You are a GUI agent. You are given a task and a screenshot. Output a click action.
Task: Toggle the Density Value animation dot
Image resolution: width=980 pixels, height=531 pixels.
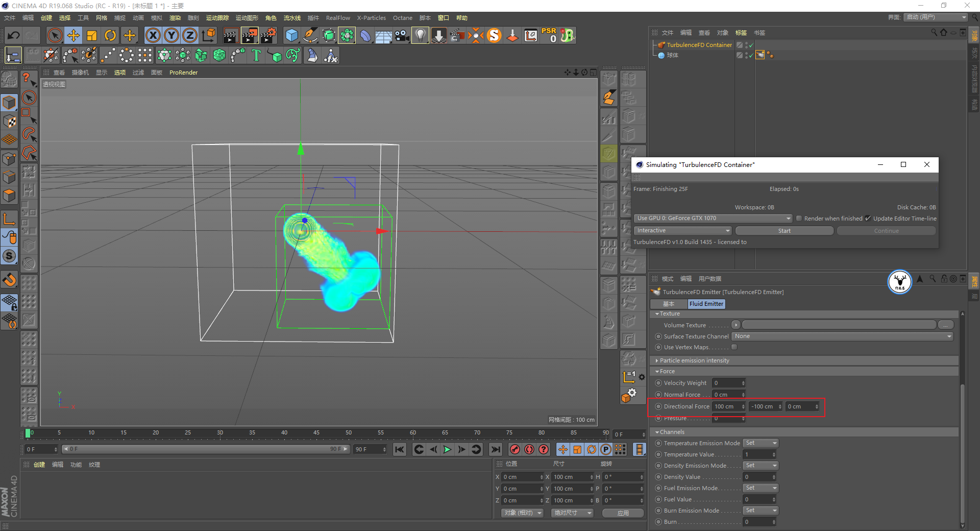(658, 477)
